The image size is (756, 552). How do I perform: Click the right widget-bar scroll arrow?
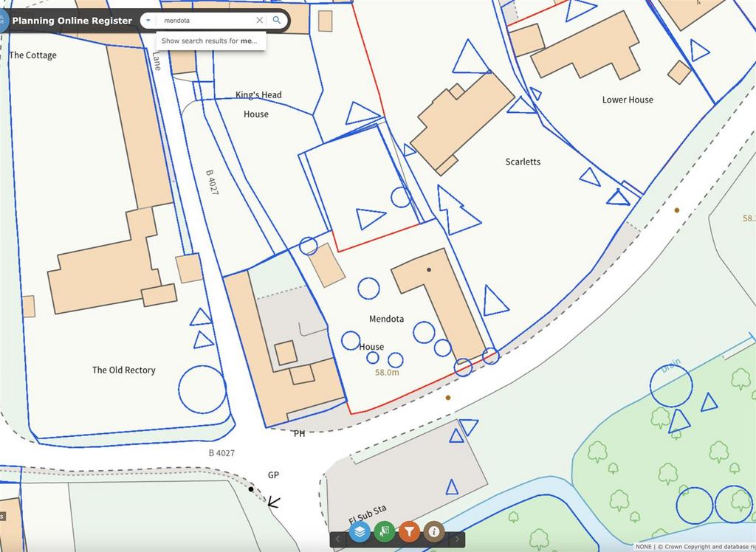457,539
